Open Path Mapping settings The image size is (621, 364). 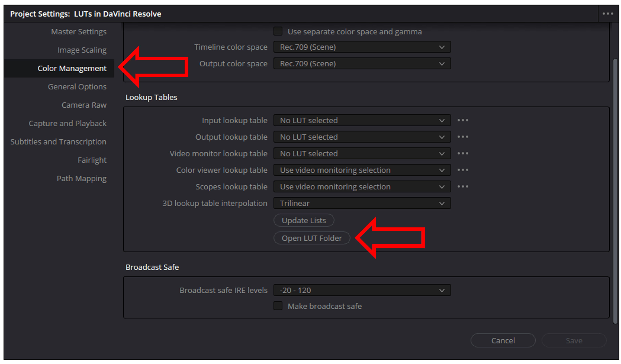pos(82,178)
